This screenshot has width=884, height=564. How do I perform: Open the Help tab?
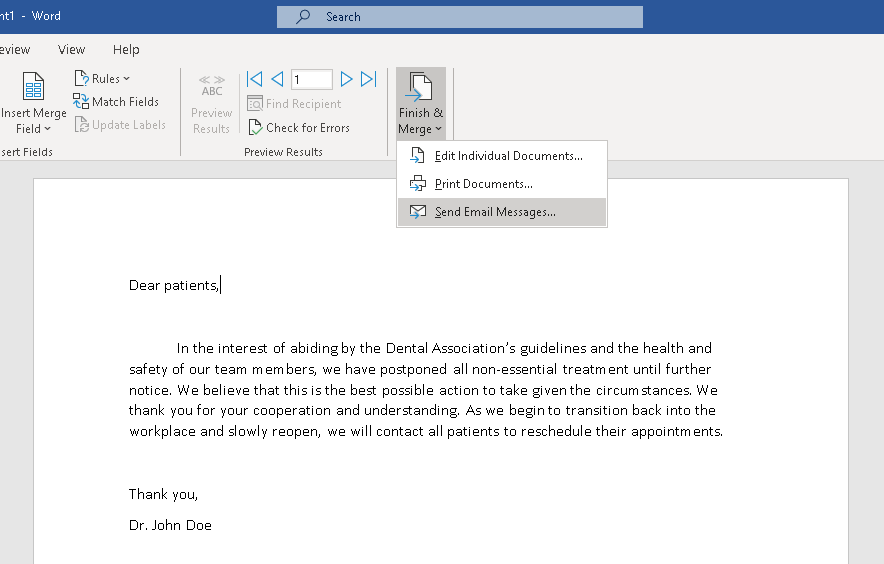pos(126,50)
